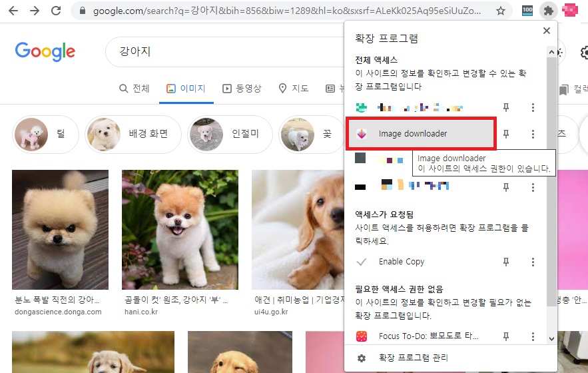Click the address bar URL
This screenshot has height=373, width=588.
[x=287, y=11]
